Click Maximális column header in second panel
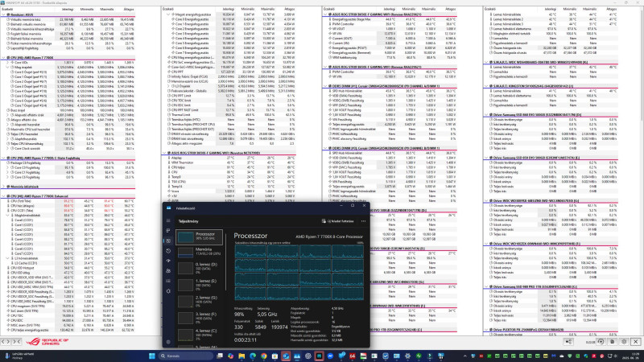Viewport: 644px width, 362px height. (267, 9)
